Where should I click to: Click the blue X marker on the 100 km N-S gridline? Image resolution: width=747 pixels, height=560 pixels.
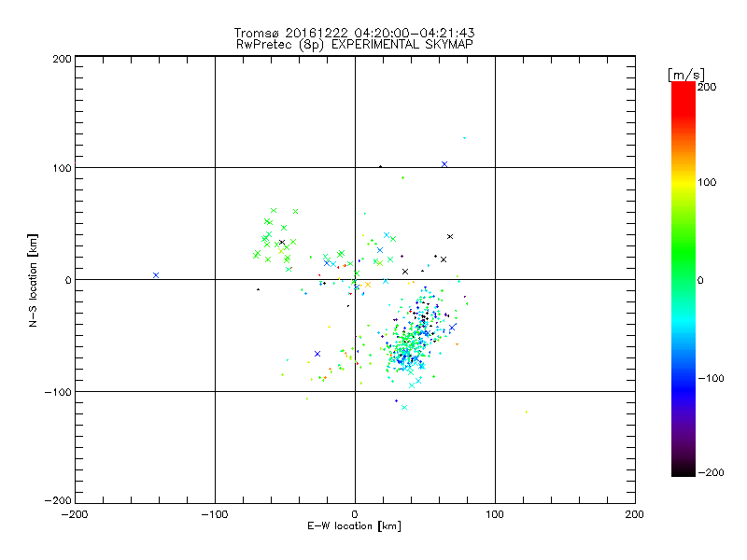tap(444, 164)
